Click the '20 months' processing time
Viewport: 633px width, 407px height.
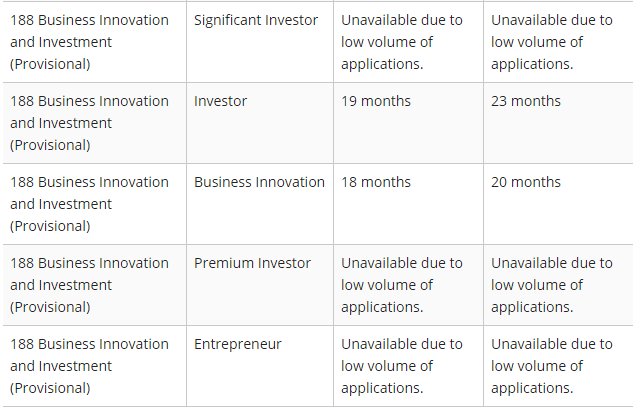click(x=526, y=183)
